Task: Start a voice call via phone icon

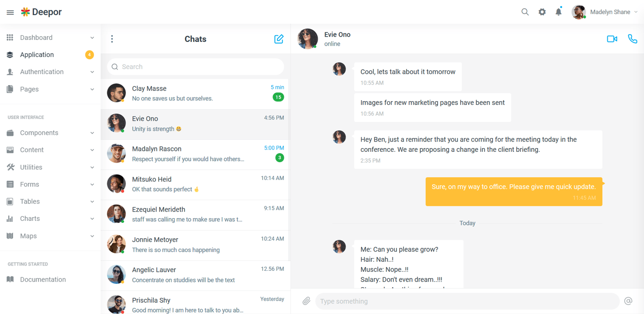Action: tap(633, 39)
